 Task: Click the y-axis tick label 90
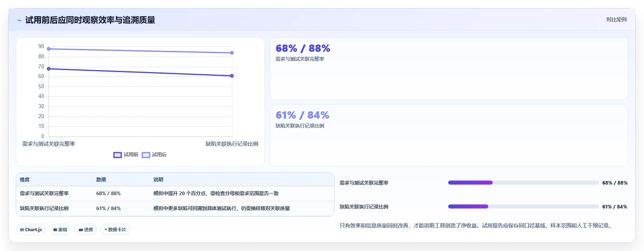click(x=41, y=47)
